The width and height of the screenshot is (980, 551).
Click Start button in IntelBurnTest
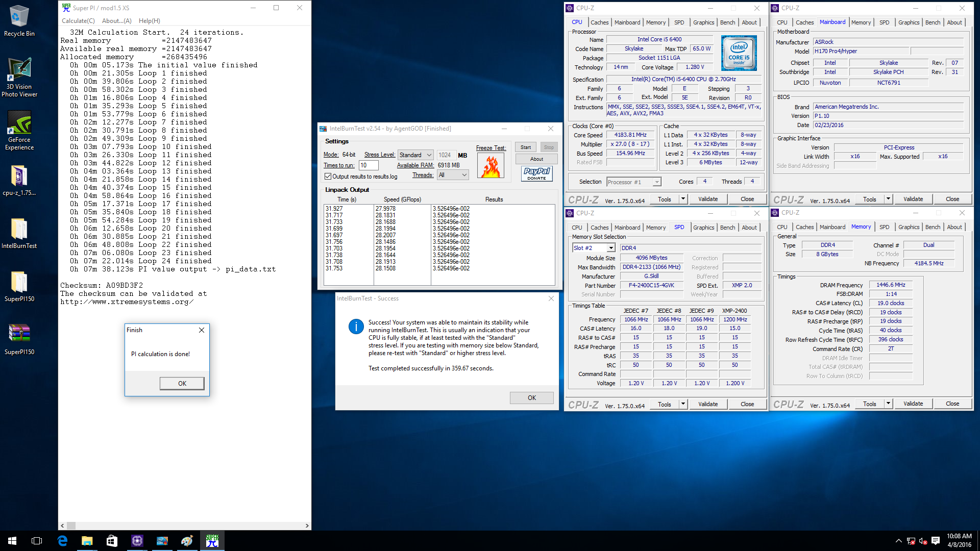pos(526,147)
